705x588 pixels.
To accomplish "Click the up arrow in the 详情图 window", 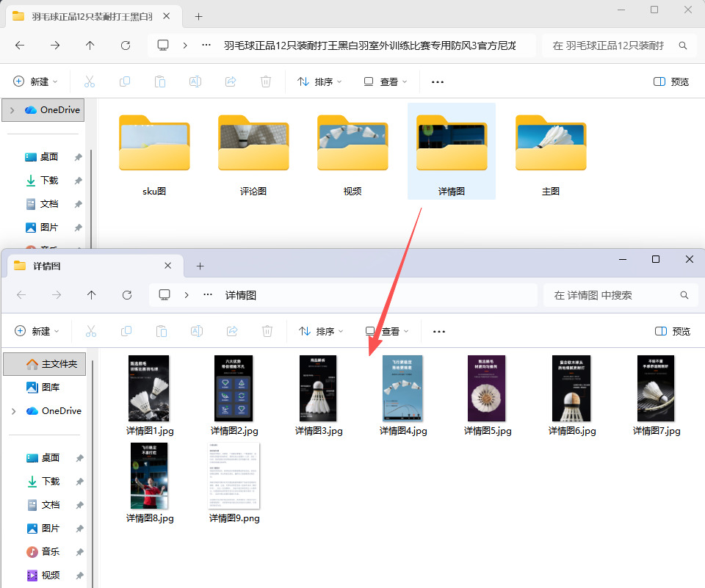I will pyautogui.click(x=91, y=295).
